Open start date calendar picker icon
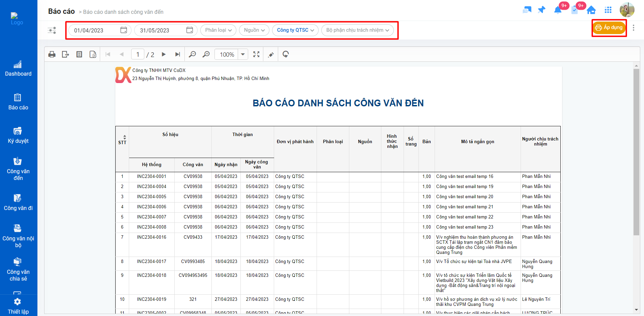644x316 pixels. coord(124,30)
